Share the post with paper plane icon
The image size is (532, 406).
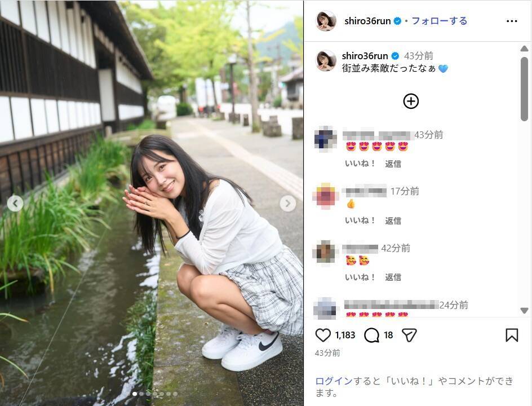[409, 335]
